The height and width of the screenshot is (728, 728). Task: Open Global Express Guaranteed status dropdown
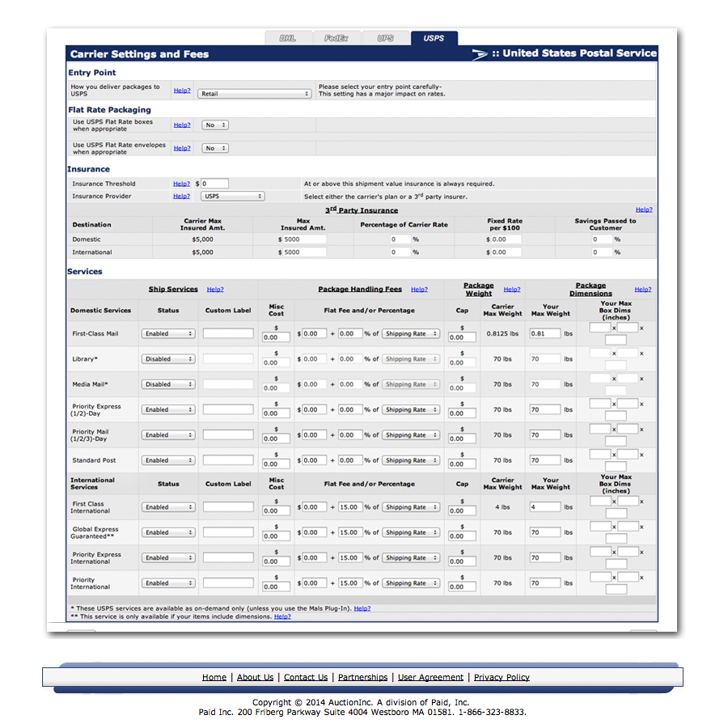click(168, 532)
